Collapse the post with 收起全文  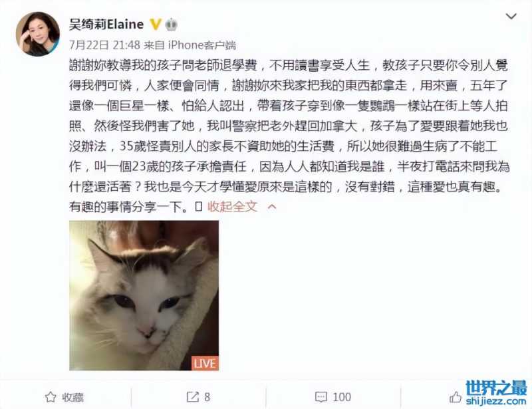(232, 206)
